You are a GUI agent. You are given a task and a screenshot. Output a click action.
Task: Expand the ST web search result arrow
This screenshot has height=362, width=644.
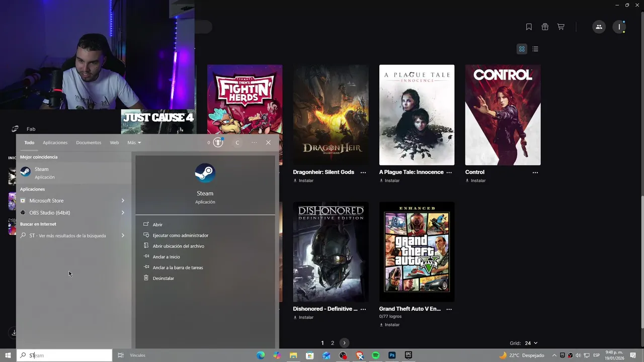coord(123,235)
